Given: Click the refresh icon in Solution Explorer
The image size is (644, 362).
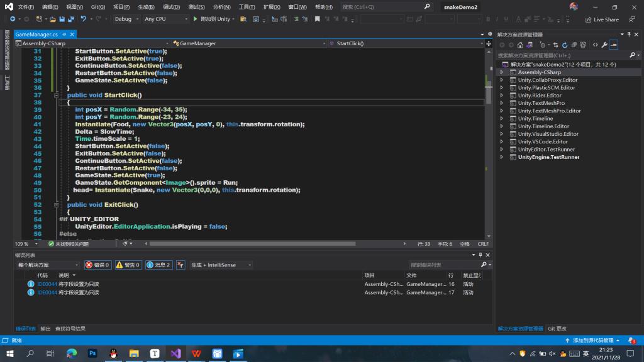Looking at the screenshot, I should click(565, 45).
